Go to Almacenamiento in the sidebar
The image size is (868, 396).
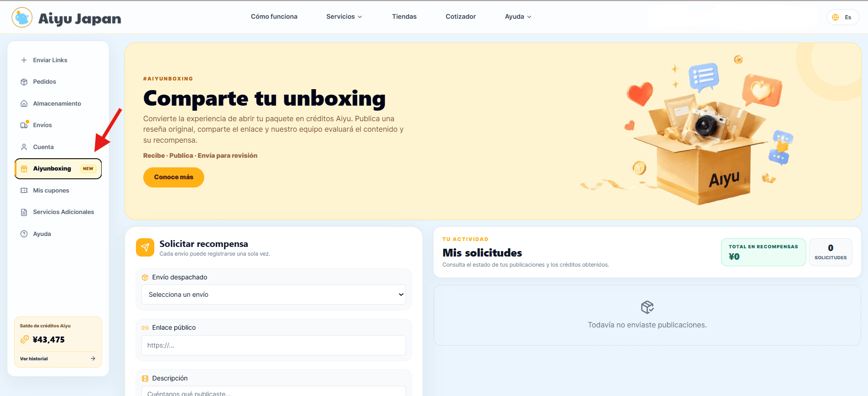(x=58, y=103)
